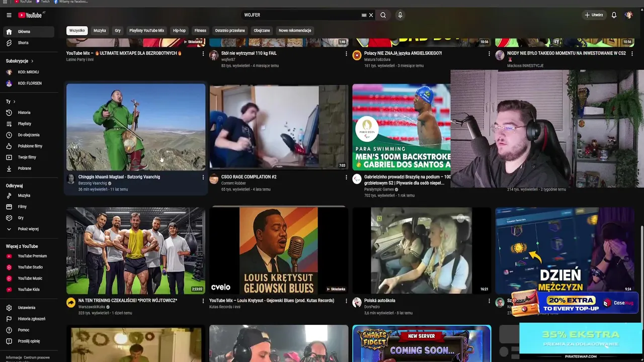Open Twoje filmy
This screenshot has width=644, height=362.
tap(28, 157)
